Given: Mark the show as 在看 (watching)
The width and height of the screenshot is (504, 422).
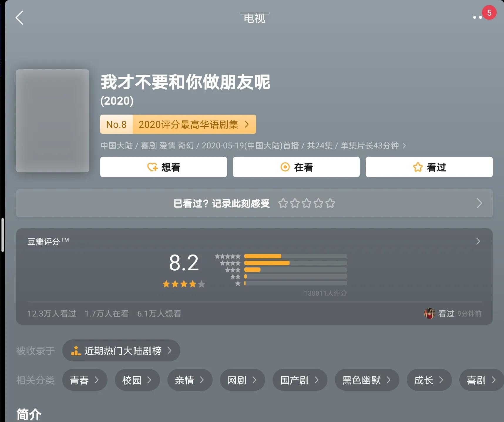Looking at the screenshot, I should (296, 167).
